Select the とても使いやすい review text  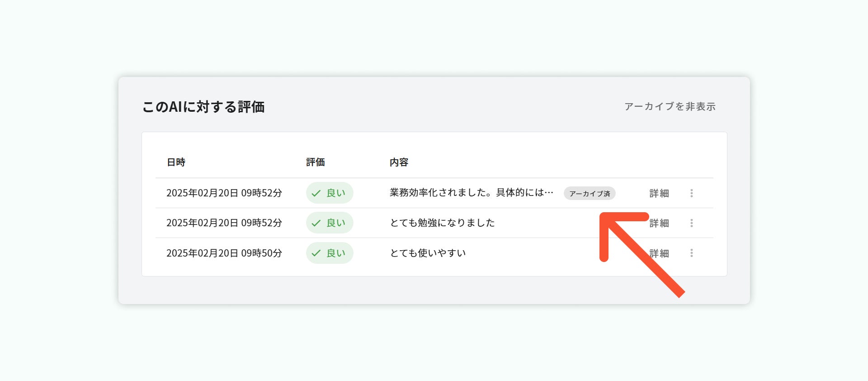click(x=428, y=253)
